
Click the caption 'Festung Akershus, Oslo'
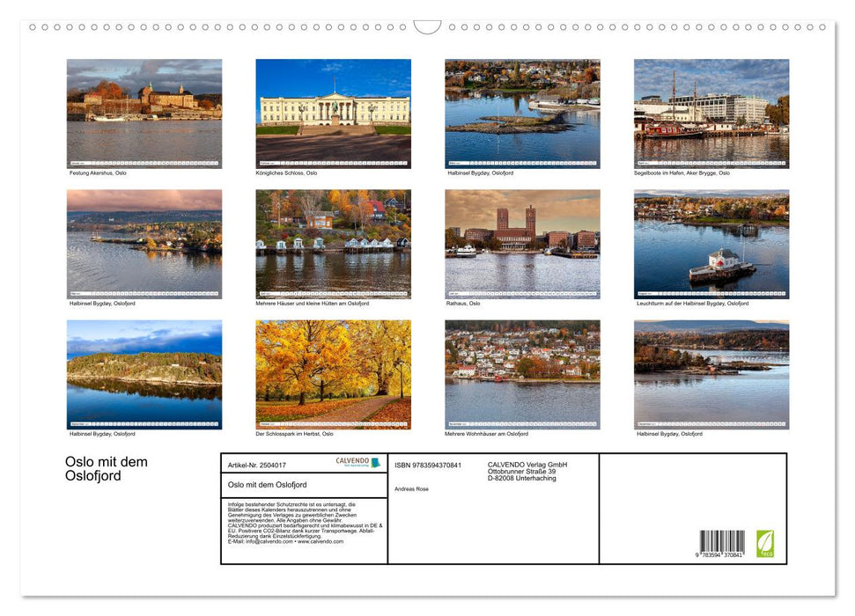[98, 173]
